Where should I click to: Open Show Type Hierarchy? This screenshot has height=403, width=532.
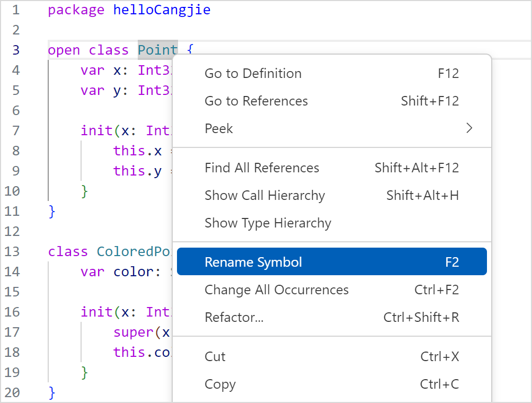pyautogui.click(x=268, y=223)
